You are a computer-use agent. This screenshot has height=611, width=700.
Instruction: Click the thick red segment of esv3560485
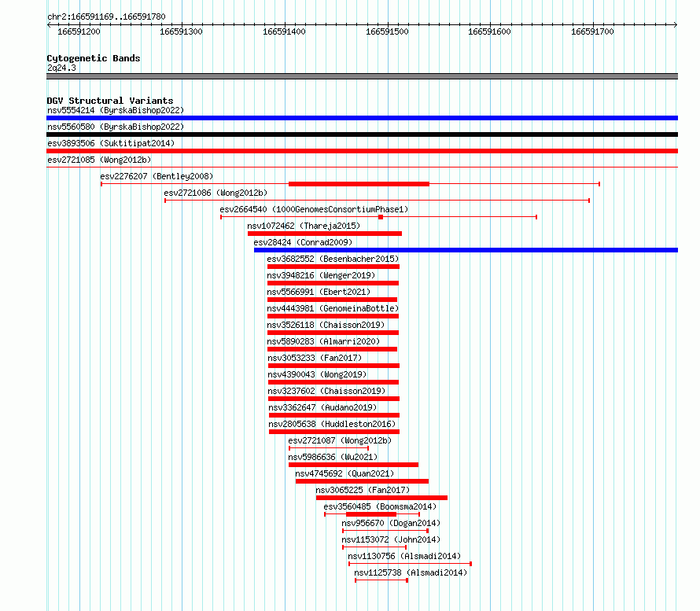click(x=371, y=514)
